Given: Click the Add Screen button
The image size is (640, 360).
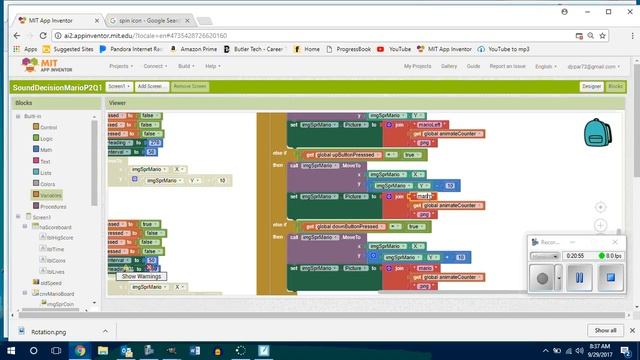Looking at the screenshot, I should click(x=152, y=87).
